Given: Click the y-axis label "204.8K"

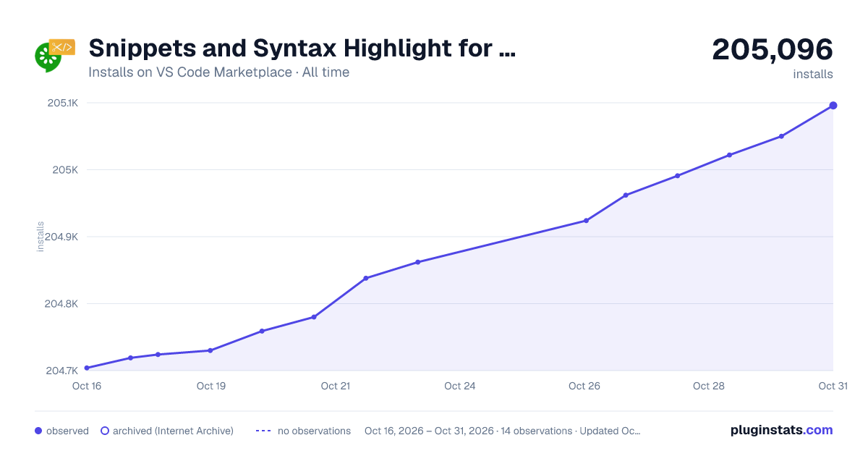Looking at the screenshot, I should coord(61,304).
